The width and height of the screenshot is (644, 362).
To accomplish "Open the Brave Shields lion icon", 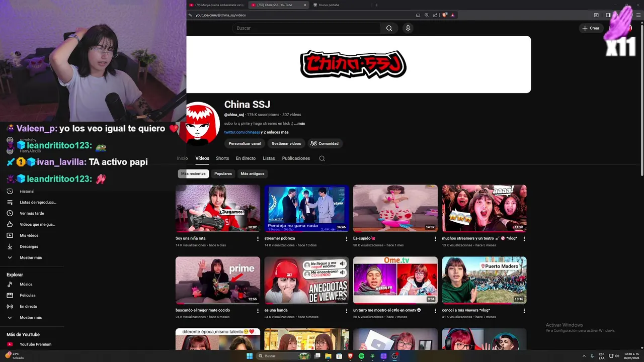I will [x=445, y=15].
